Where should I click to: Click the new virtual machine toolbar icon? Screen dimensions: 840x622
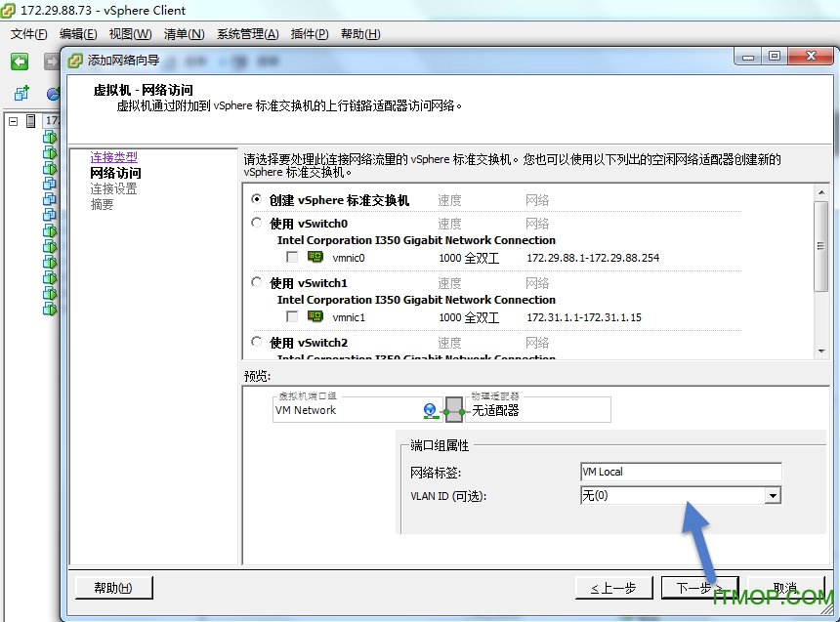coord(21,93)
